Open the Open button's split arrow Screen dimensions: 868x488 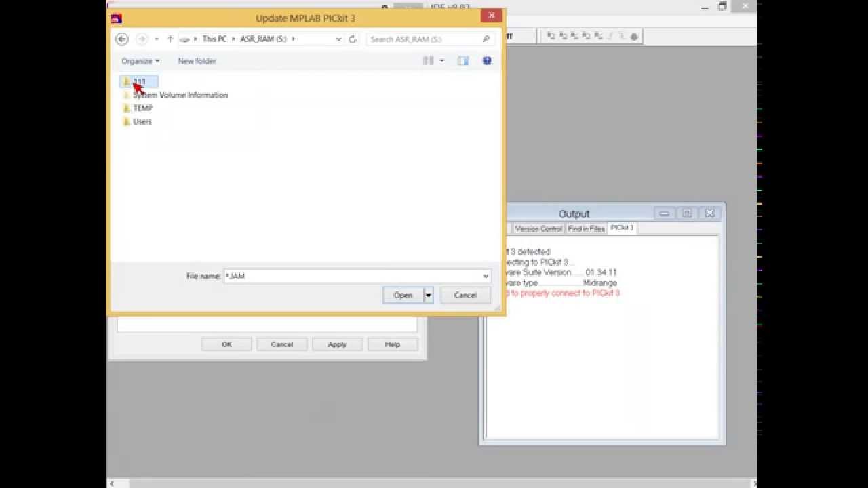[x=428, y=295]
